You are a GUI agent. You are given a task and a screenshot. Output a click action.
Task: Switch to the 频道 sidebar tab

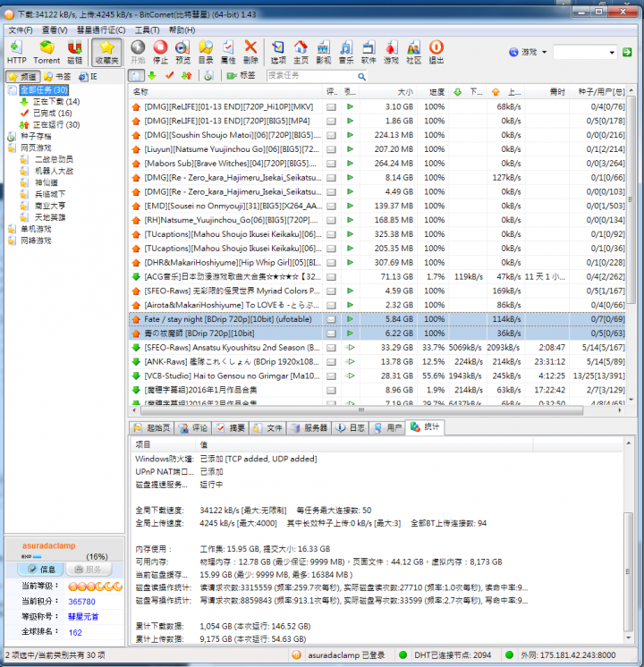pyautogui.click(x=23, y=77)
